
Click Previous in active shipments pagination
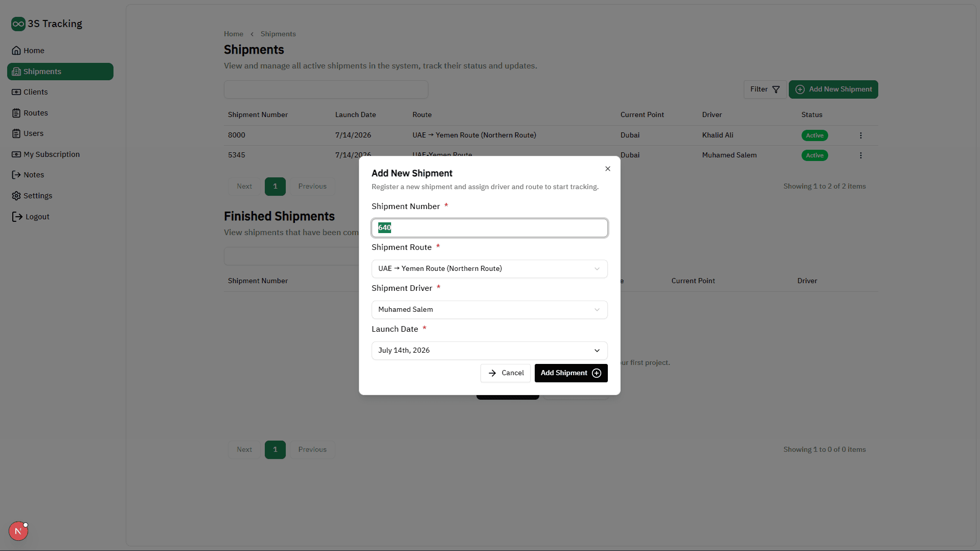[312, 187]
